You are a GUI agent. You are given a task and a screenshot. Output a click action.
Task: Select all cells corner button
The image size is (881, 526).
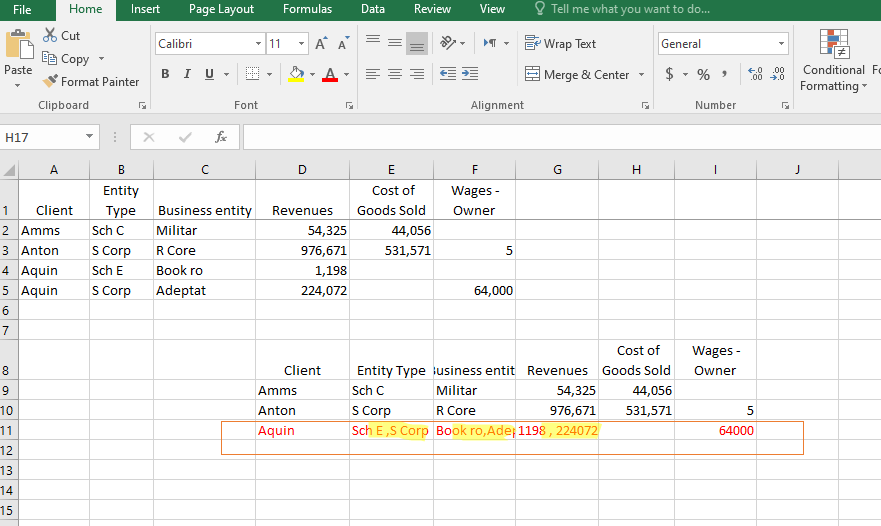coord(9,170)
